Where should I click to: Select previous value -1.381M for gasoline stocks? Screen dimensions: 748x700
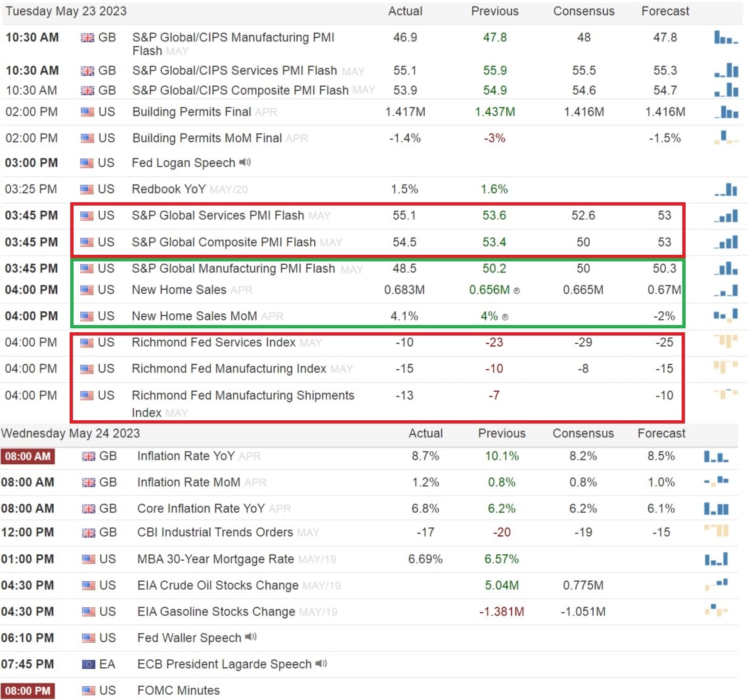coord(502,612)
